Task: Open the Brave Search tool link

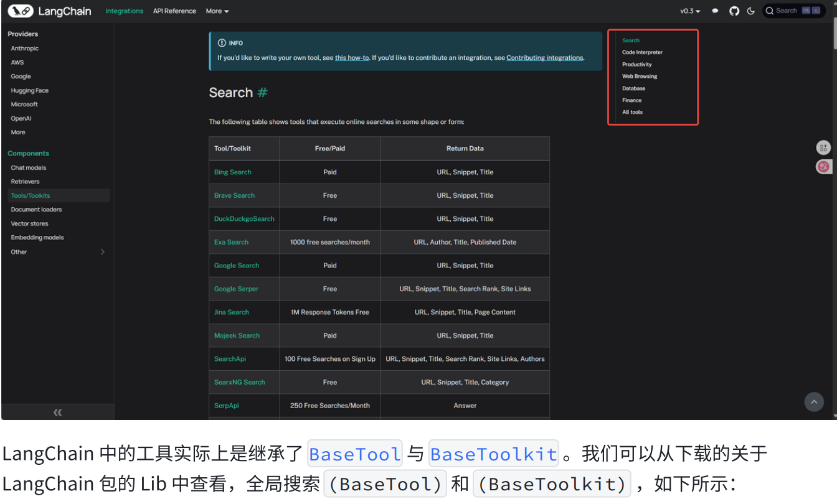Action: [234, 195]
